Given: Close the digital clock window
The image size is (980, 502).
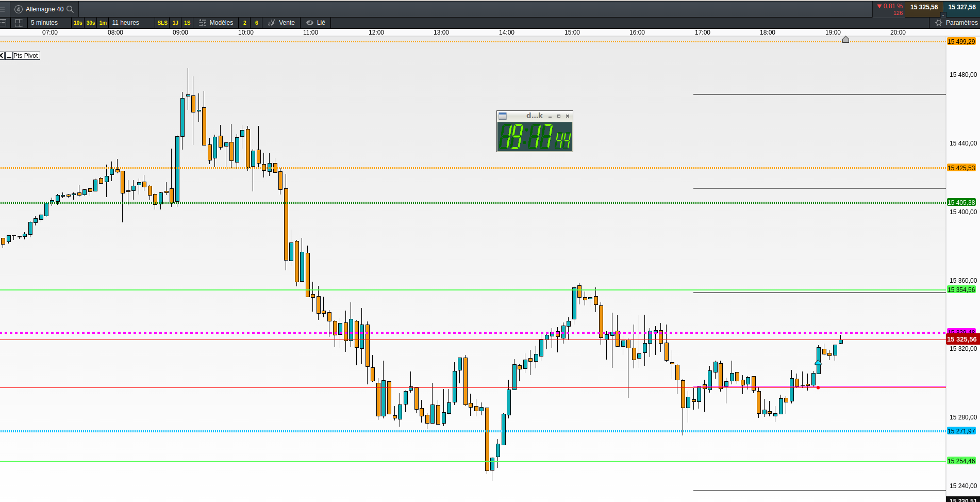Looking at the screenshot, I should [x=568, y=116].
